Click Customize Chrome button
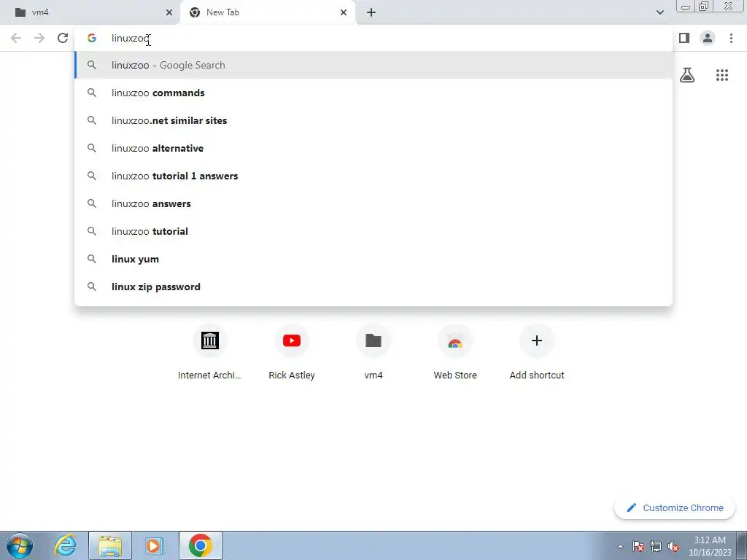This screenshot has width=747, height=560. [675, 507]
